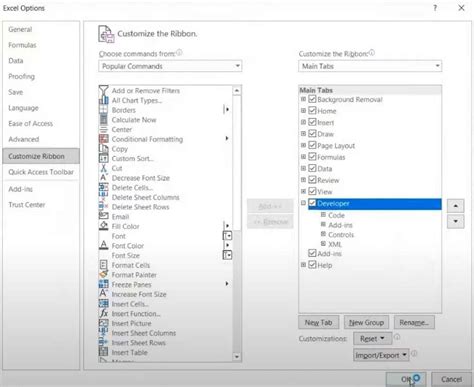Image resolution: width=474 pixels, height=387 pixels.
Task: Open the Main Tabs dropdown
Action: [370, 66]
